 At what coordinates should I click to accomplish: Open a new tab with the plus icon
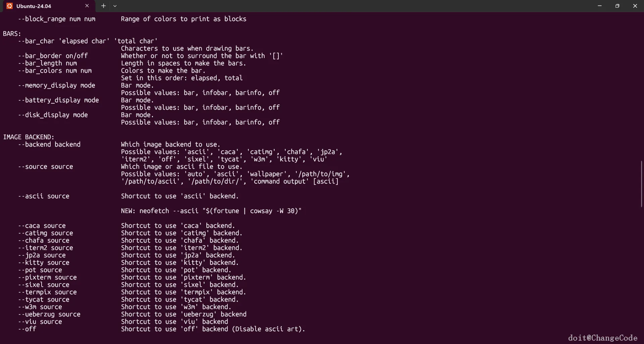(103, 6)
